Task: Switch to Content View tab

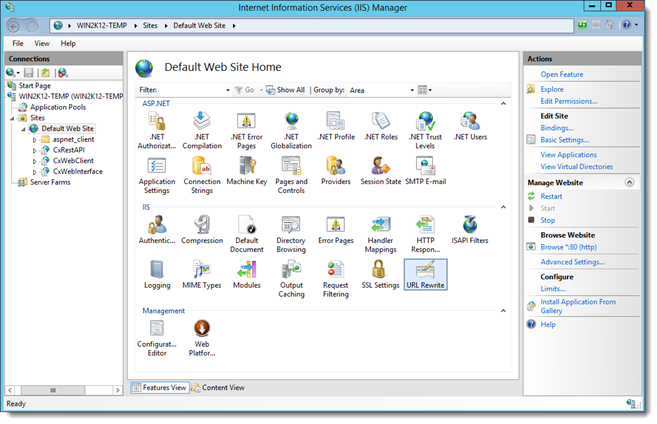Action: tap(218, 388)
